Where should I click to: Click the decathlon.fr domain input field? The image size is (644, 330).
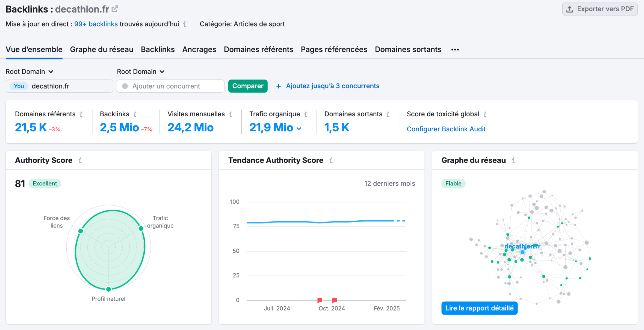click(x=59, y=86)
